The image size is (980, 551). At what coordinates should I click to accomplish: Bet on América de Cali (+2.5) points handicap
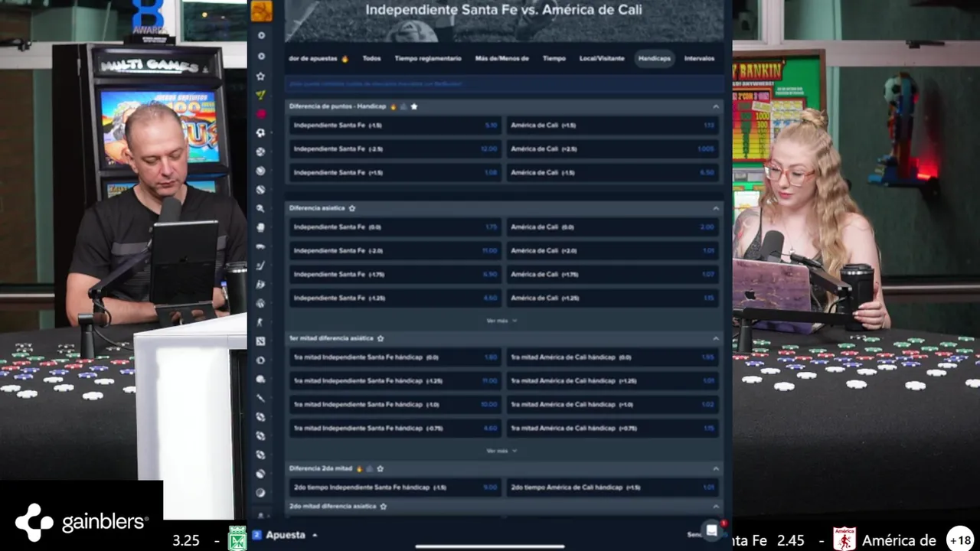(612, 149)
